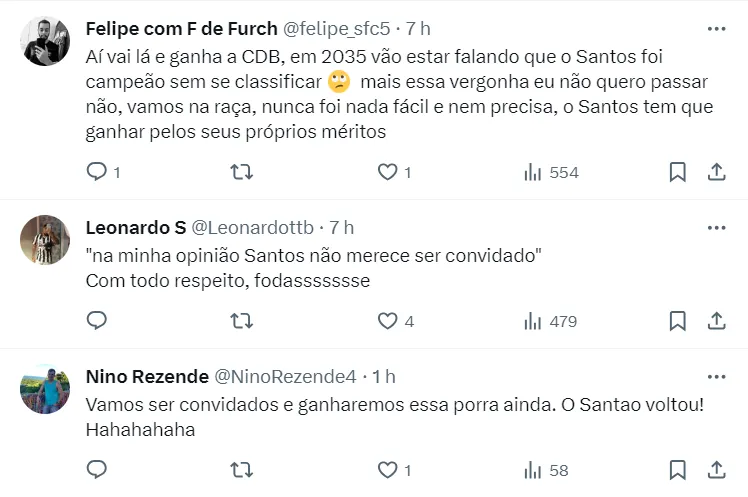The height and width of the screenshot is (497, 748).
Task: Open Leonardo S's tweet timestamp 7 h
Action: click(341, 228)
